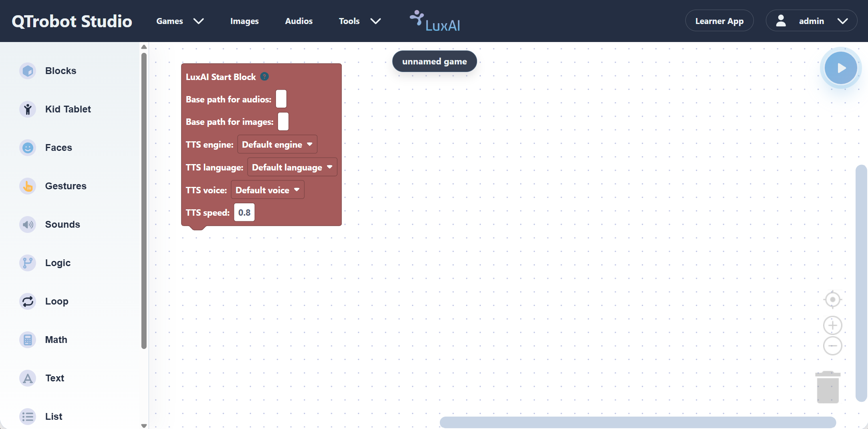Click the admin user avatar icon
868x429 pixels.
[781, 21]
